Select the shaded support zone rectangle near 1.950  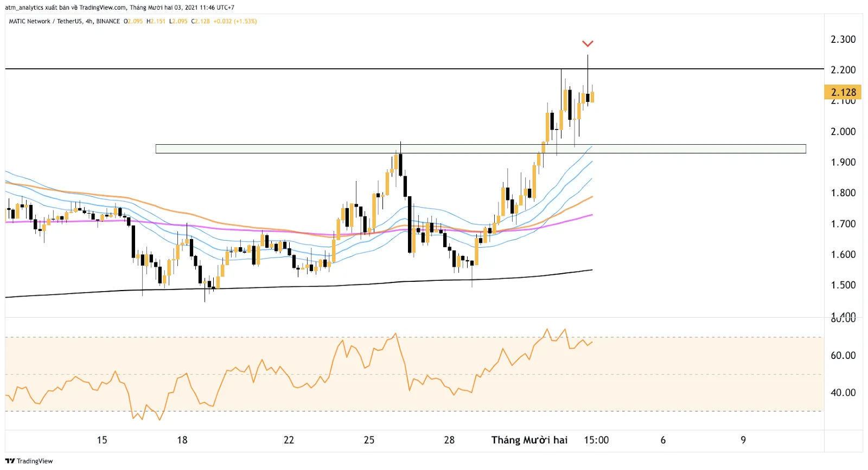click(x=481, y=149)
